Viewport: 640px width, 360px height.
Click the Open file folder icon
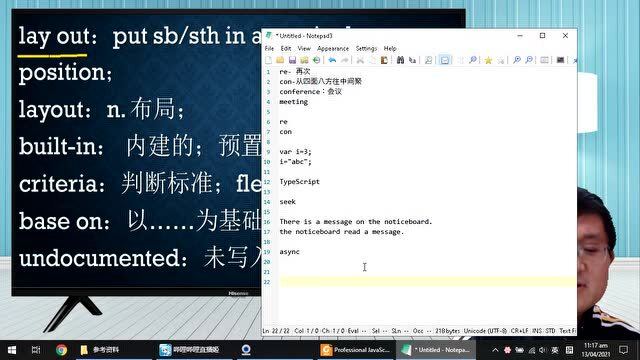[x=280, y=60]
